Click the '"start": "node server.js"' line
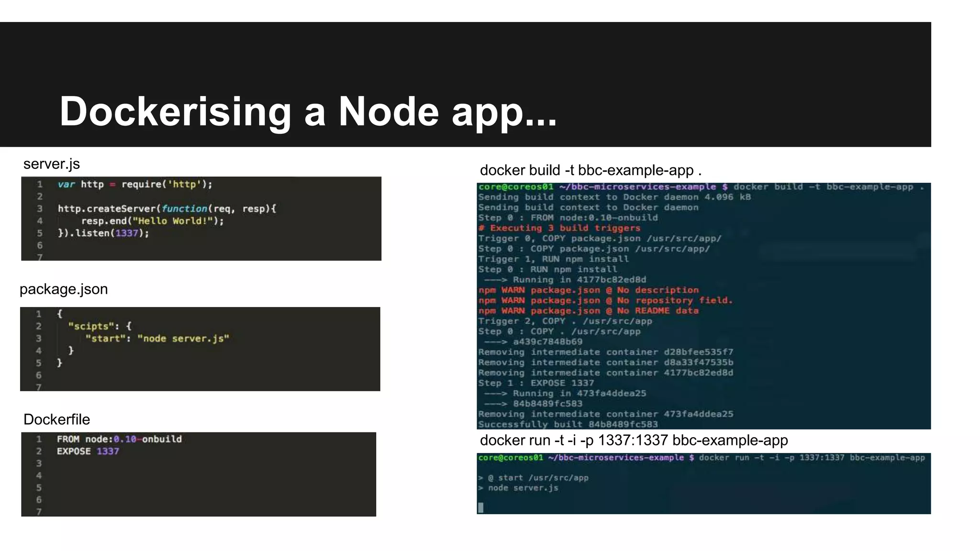The image size is (980, 551). [157, 339]
